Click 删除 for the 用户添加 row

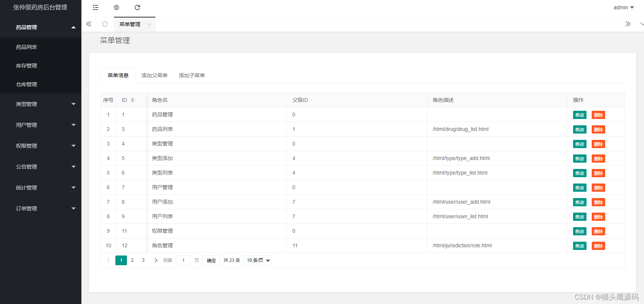pos(598,202)
